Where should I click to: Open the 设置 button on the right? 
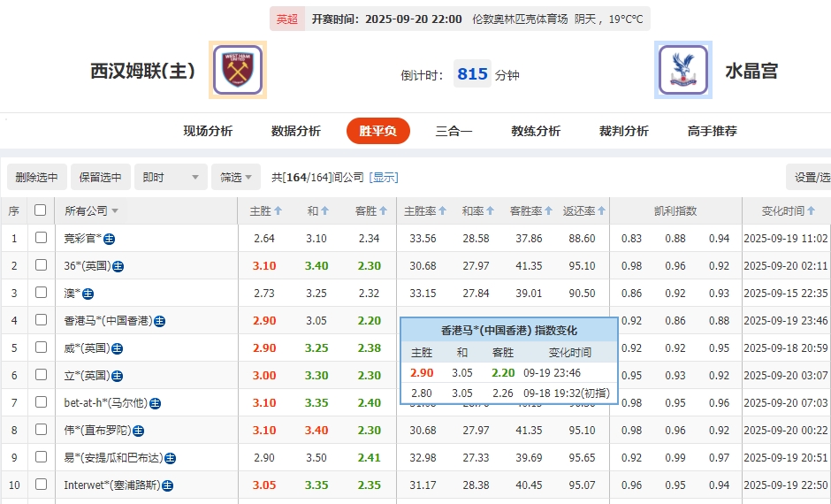click(x=809, y=177)
